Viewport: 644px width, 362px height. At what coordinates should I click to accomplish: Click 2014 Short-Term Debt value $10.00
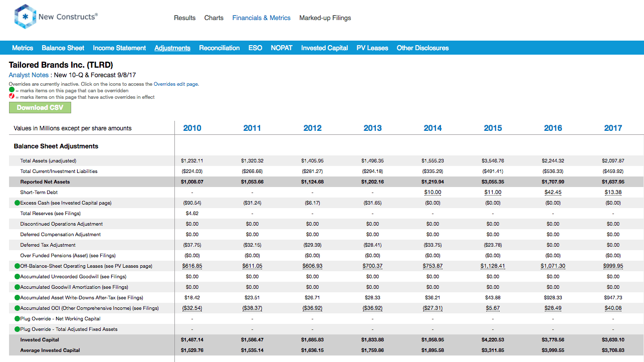point(433,193)
